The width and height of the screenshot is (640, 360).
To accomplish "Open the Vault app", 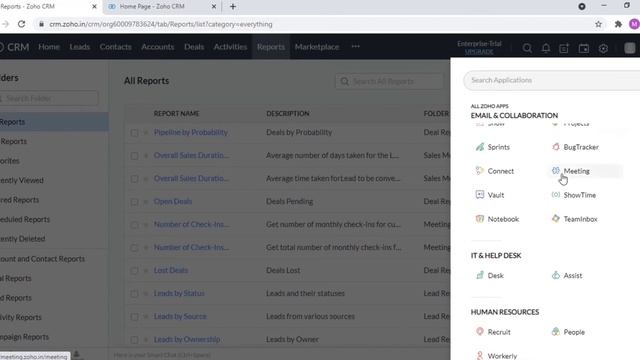I will [x=490, y=195].
